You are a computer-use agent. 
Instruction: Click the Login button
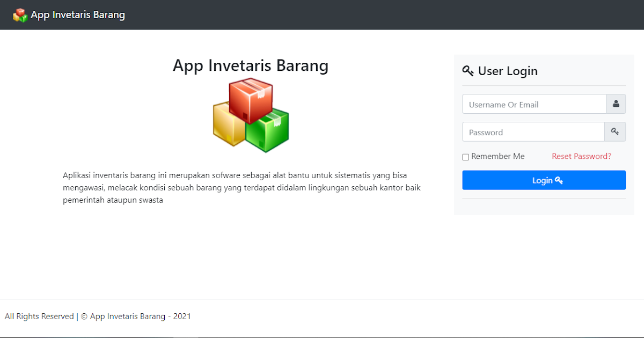pyautogui.click(x=544, y=180)
